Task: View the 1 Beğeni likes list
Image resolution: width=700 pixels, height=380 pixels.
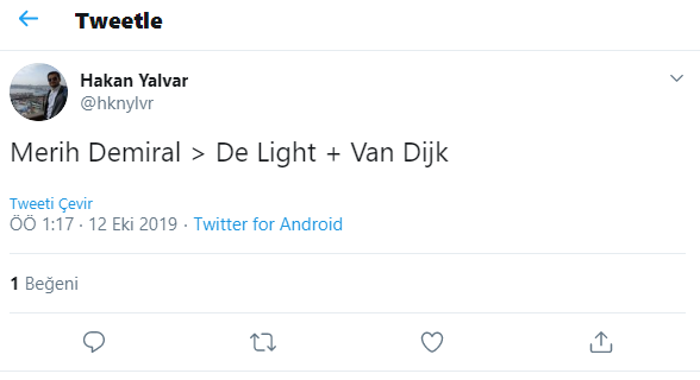Action: 44,284
